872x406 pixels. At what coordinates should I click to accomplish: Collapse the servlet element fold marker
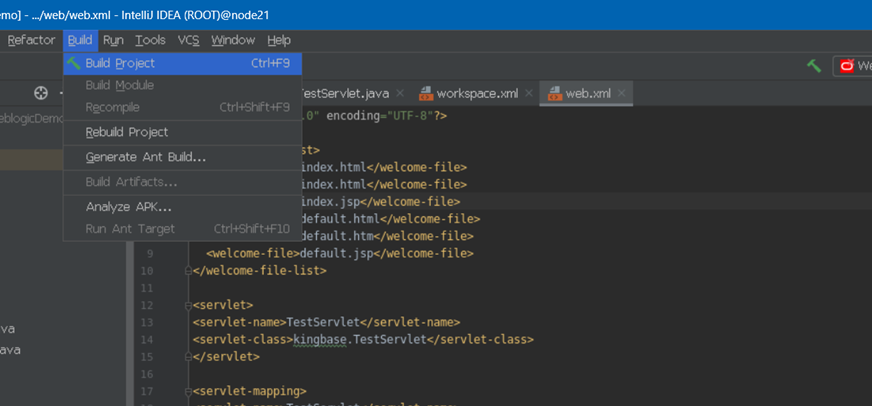pos(187,304)
